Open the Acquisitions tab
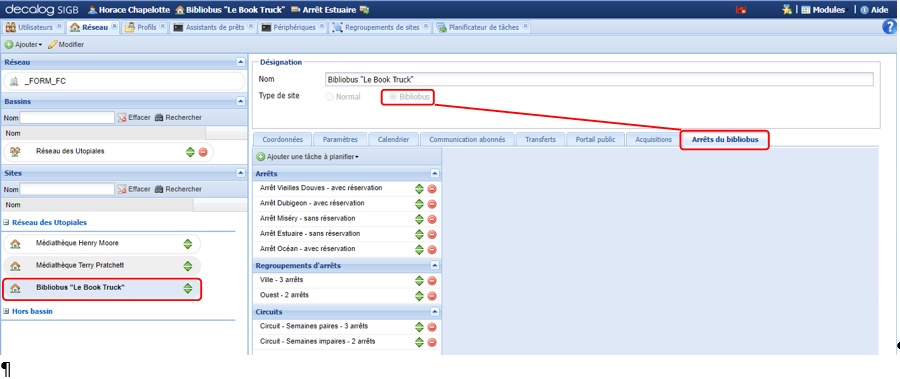 click(654, 140)
